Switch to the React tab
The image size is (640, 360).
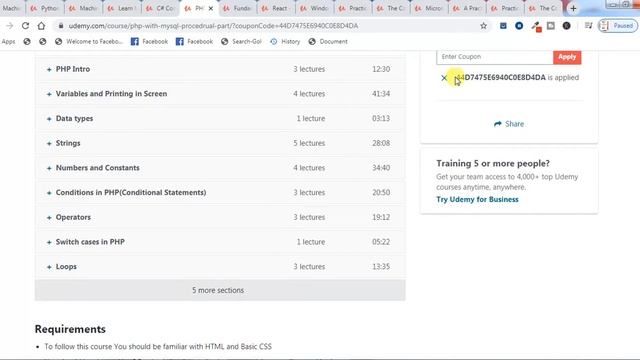coord(276,8)
